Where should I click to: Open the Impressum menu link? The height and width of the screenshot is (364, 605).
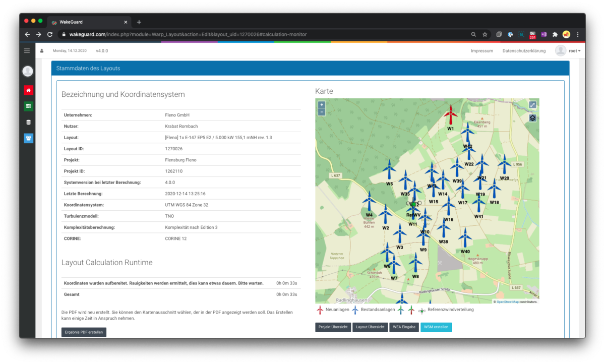(x=481, y=51)
